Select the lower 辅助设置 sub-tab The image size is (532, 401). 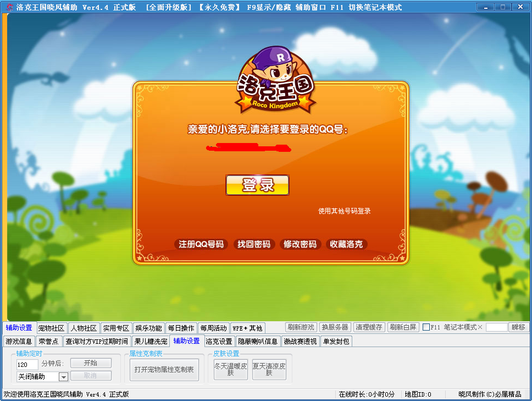click(187, 341)
